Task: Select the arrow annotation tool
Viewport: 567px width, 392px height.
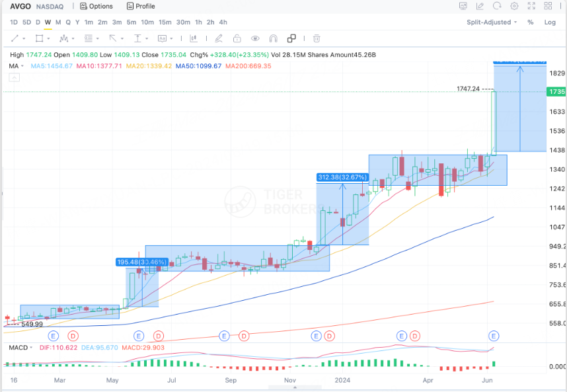Action: (x=113, y=38)
